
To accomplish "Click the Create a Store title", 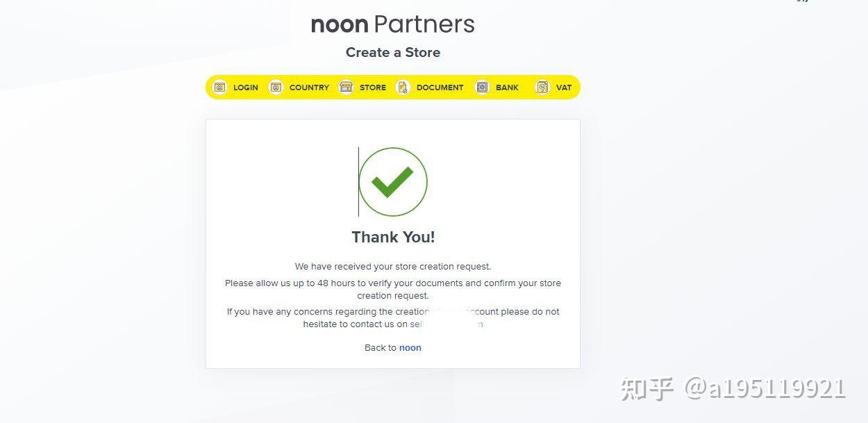I will (x=393, y=52).
